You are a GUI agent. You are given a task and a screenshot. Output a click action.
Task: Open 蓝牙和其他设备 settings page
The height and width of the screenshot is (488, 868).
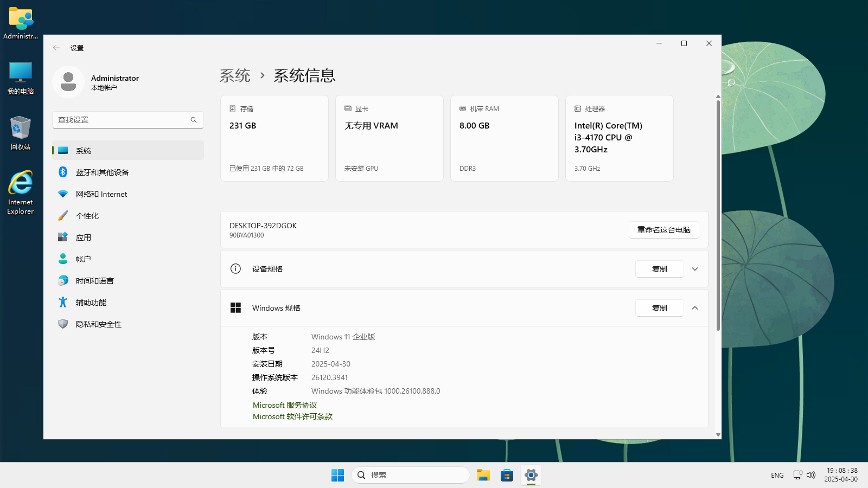coord(128,172)
